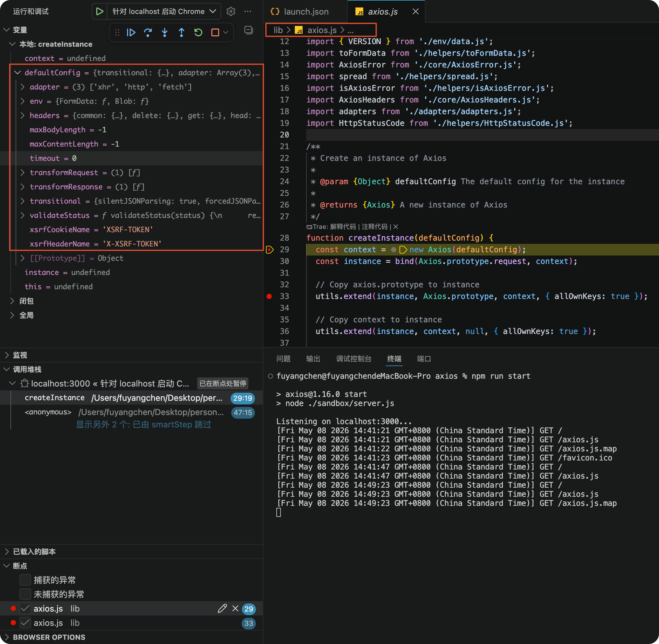Open the debug view more actions menu
This screenshot has height=644, width=659.
tap(248, 11)
